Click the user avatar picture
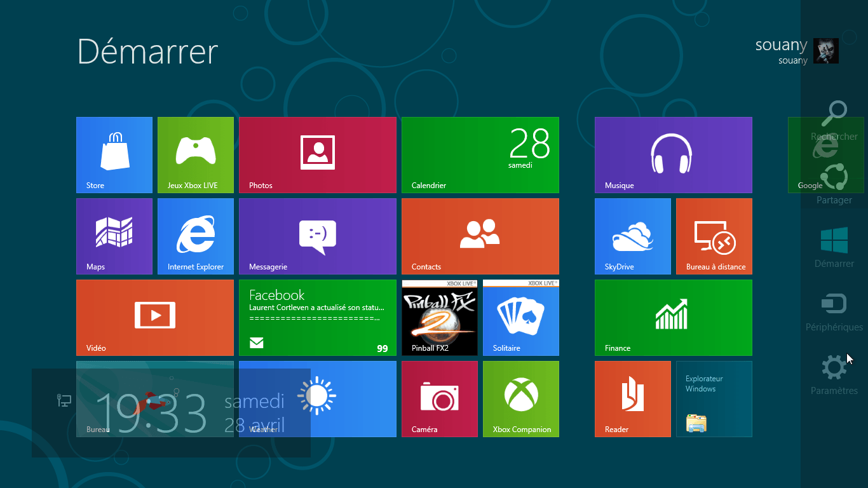This screenshot has height=488, width=868. 826,51
